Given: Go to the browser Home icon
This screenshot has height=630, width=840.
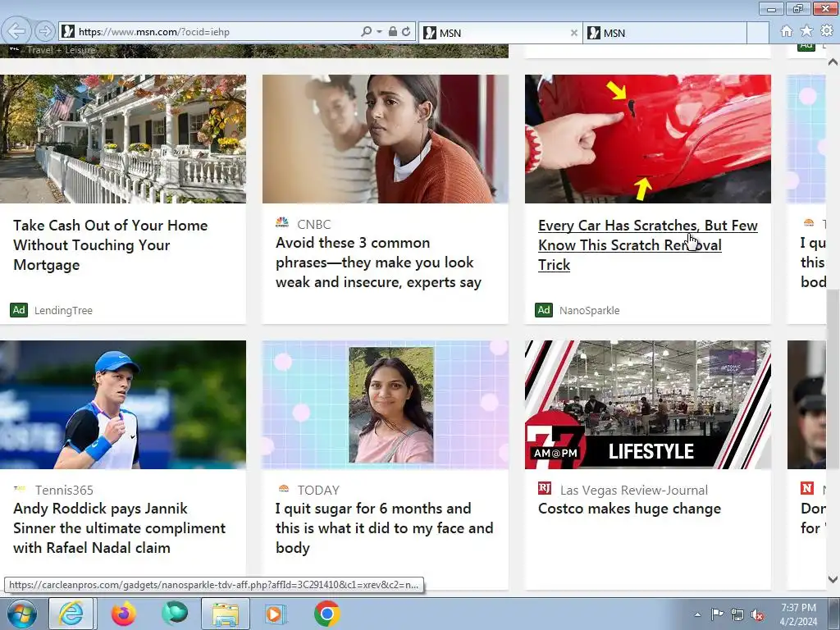Looking at the screenshot, I should coord(787,31).
